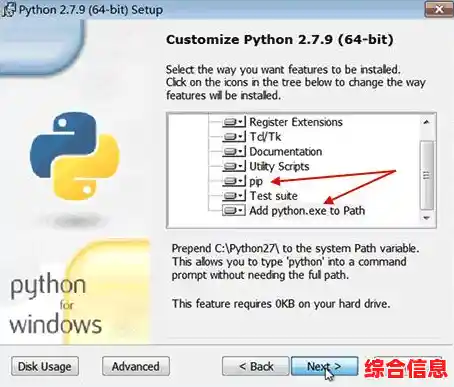Open the pip feature dropdown icon
454x387 pixels.
pyautogui.click(x=234, y=181)
